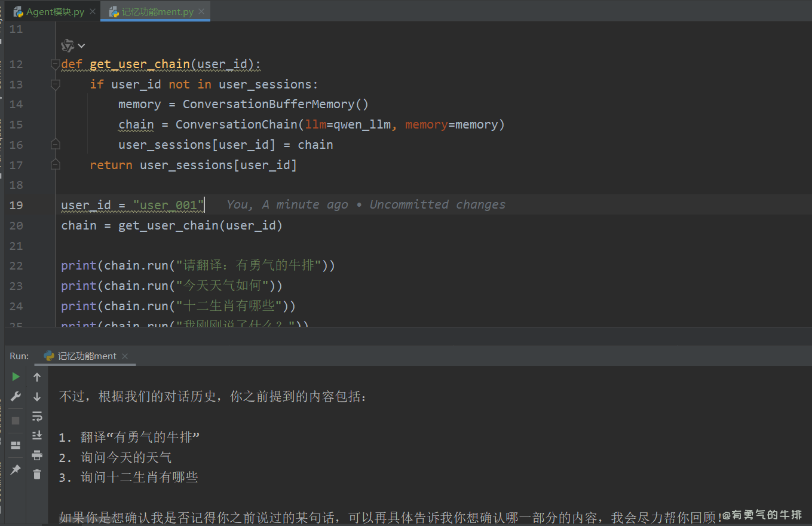Click the restore layout icon in Run panel

click(16, 445)
